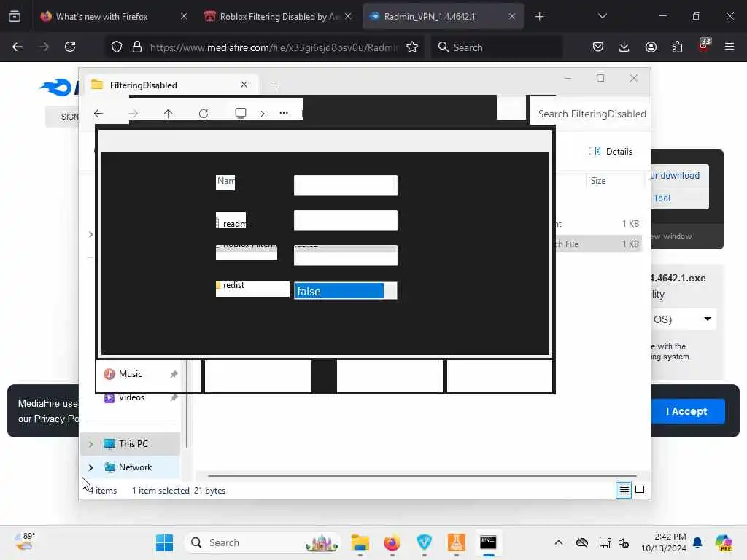The height and width of the screenshot is (560, 747).
Task: Show hidden system tray icons
Action: click(x=559, y=542)
